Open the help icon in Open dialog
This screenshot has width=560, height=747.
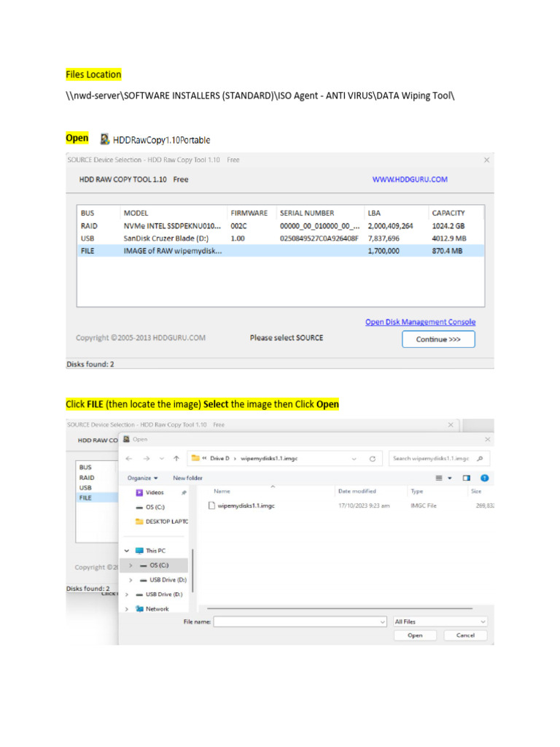[484, 478]
